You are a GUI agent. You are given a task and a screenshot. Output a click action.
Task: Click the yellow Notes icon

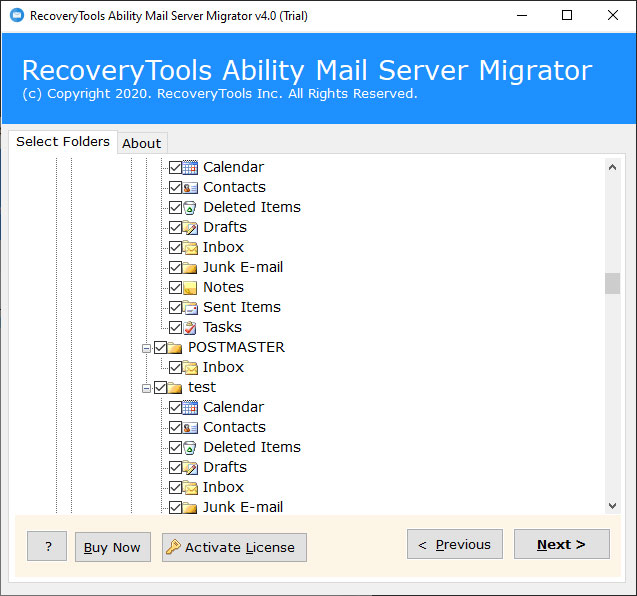(x=190, y=288)
